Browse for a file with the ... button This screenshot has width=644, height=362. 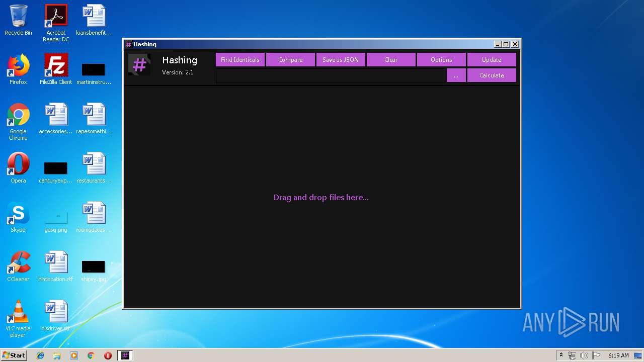[x=456, y=75]
